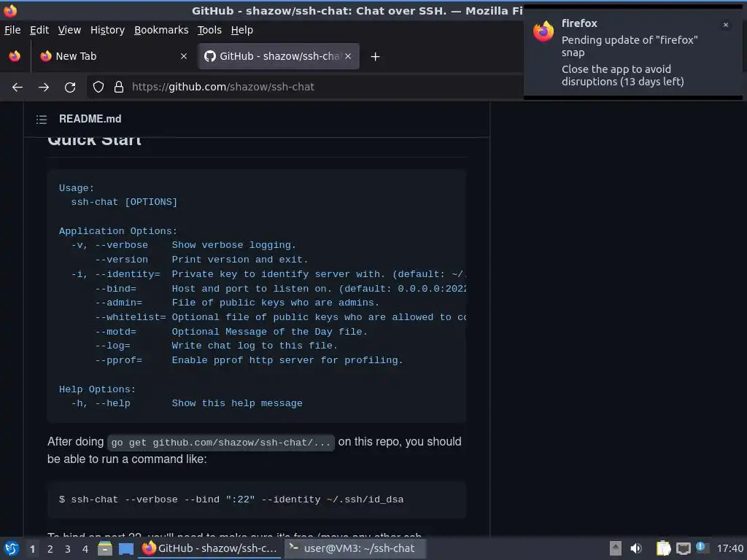The image size is (747, 560).
Task: Click the '-i, --identity=' option line
Action: pyautogui.click(x=268, y=274)
